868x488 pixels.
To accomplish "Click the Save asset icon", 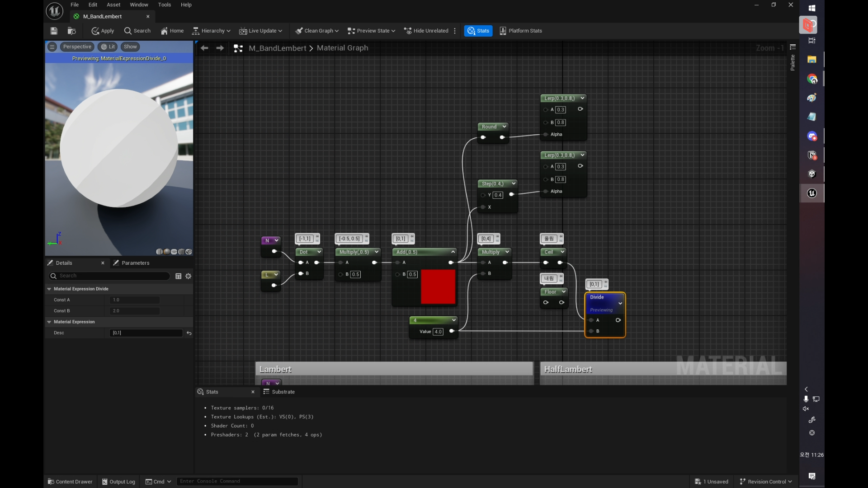I will [54, 31].
